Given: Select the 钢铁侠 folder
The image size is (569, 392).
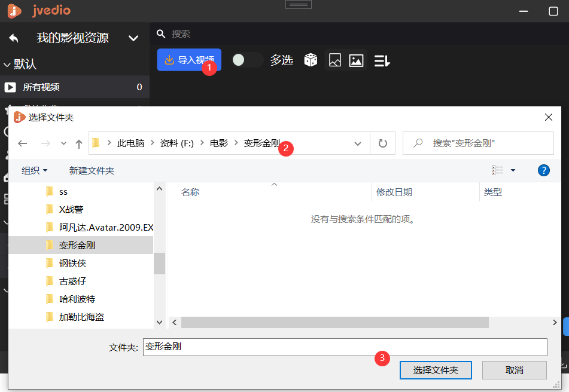Looking at the screenshot, I should point(72,264).
